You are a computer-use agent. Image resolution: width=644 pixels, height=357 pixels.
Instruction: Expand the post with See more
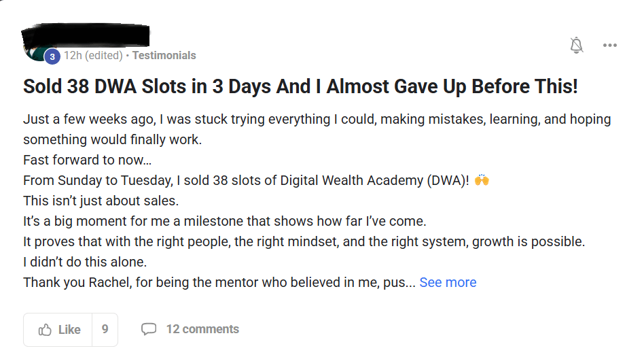[448, 282]
